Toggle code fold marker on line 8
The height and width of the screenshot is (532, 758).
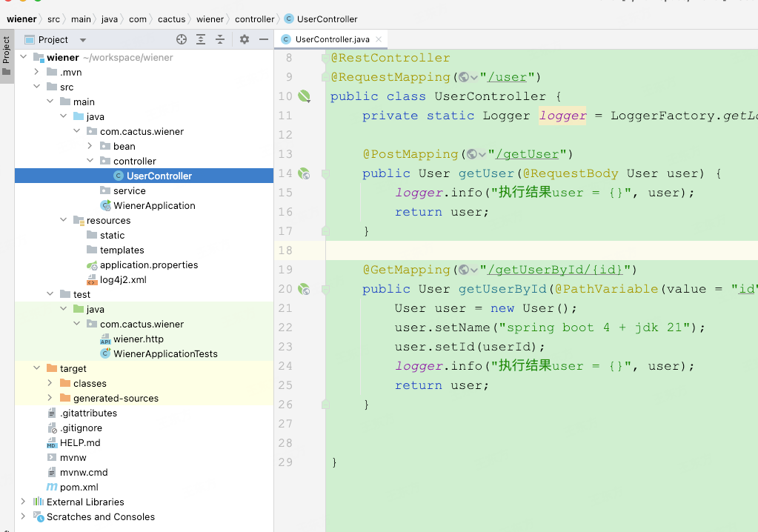pyautogui.click(x=325, y=58)
